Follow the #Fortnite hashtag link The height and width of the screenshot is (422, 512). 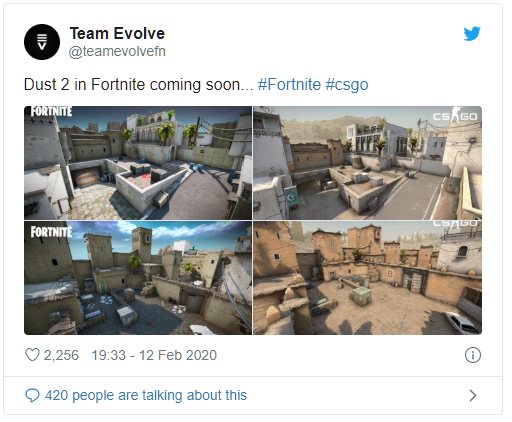point(289,84)
